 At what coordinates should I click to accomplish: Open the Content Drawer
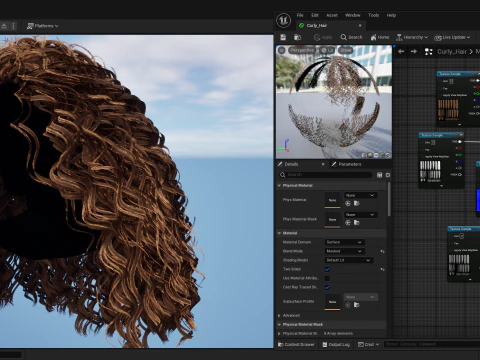296,345
